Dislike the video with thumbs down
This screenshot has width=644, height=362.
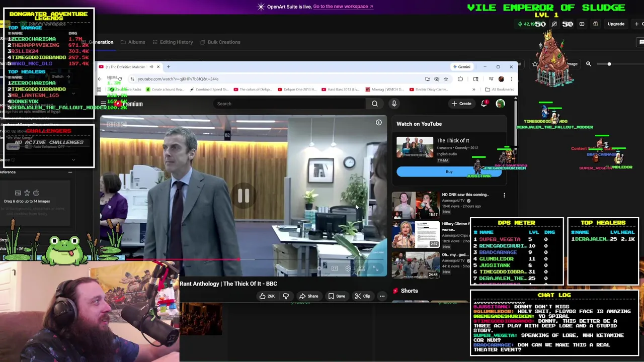coord(286,296)
